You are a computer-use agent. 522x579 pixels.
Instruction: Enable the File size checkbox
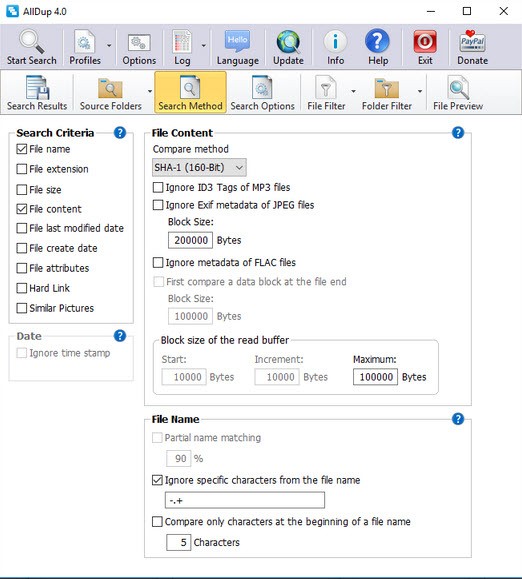pos(22,189)
